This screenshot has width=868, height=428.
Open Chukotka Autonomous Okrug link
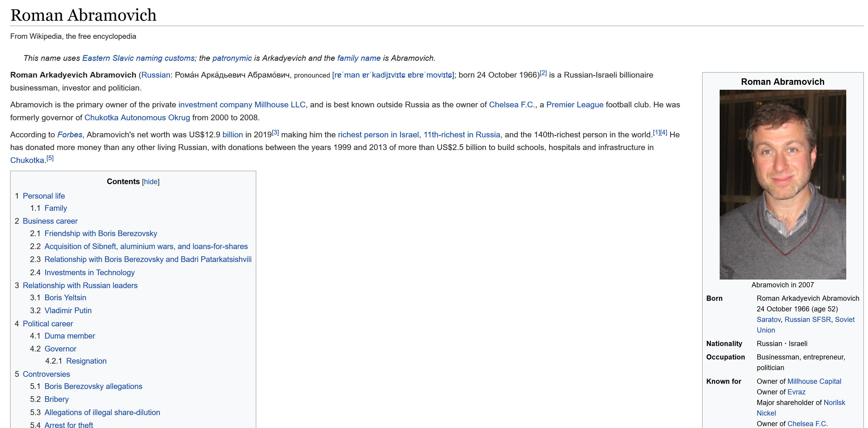(137, 117)
